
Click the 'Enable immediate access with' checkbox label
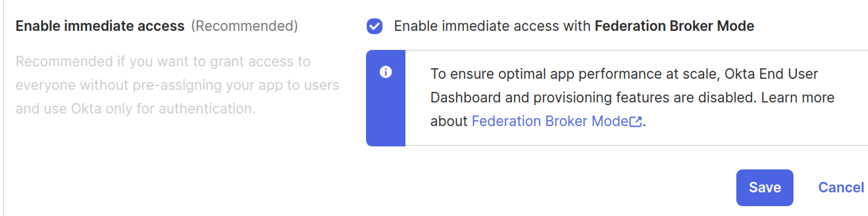[492, 26]
